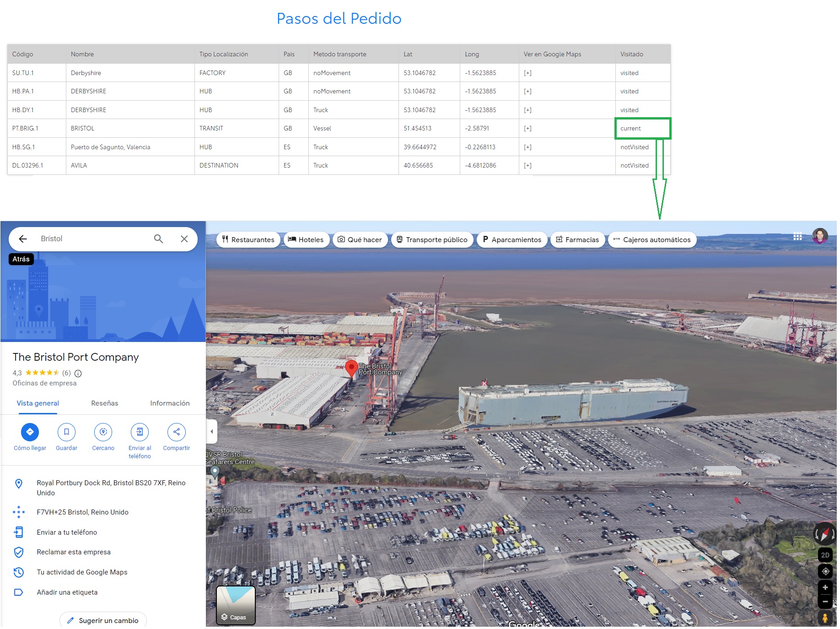Click the Enviar al teléfono icon
This screenshot has width=840, height=629.
coord(140,432)
